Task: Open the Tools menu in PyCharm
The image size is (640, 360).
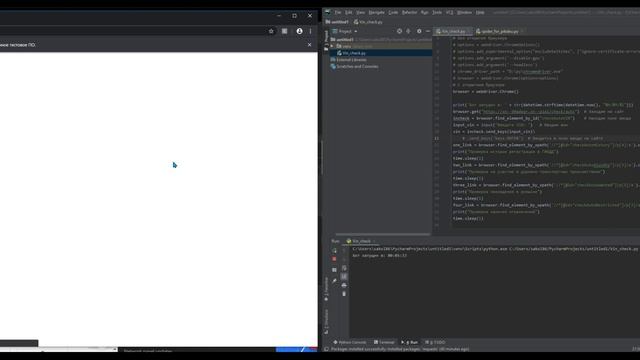Action: tap(437, 13)
